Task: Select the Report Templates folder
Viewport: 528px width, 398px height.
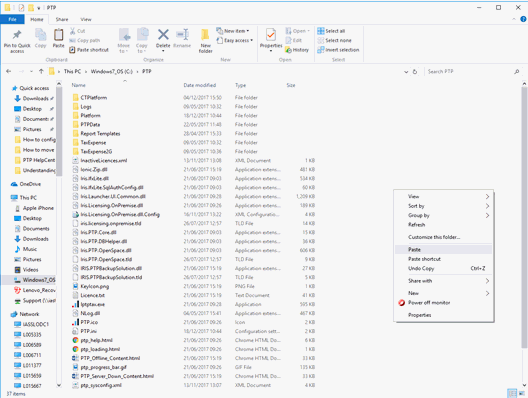Action: tap(100, 134)
